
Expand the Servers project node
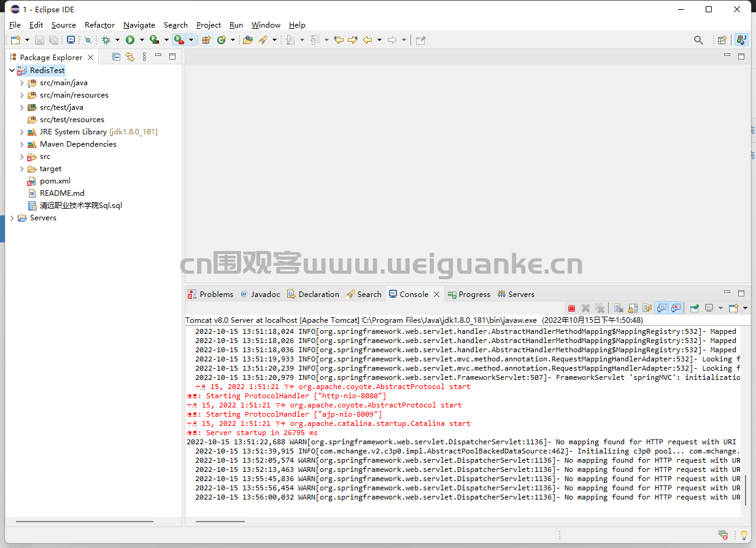[12, 218]
